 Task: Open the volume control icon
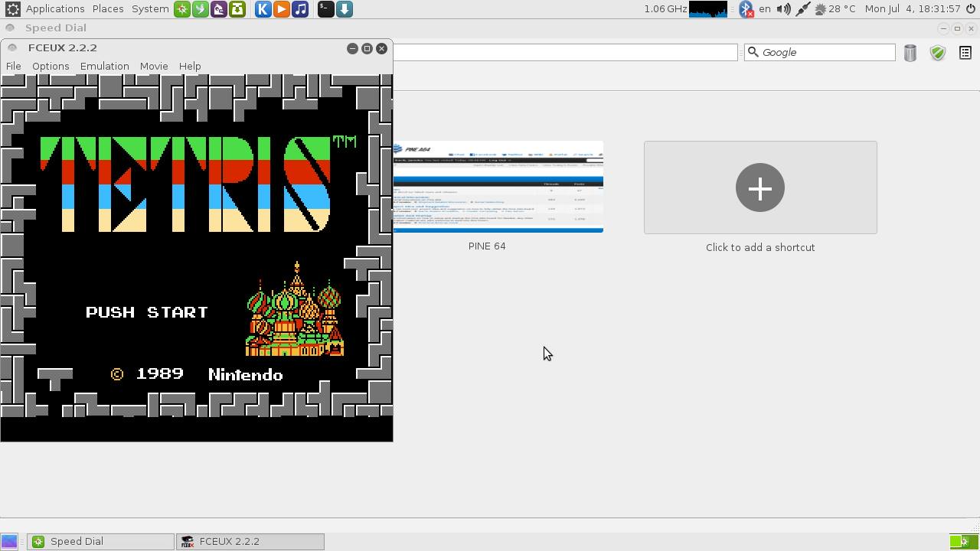pyautogui.click(x=783, y=9)
